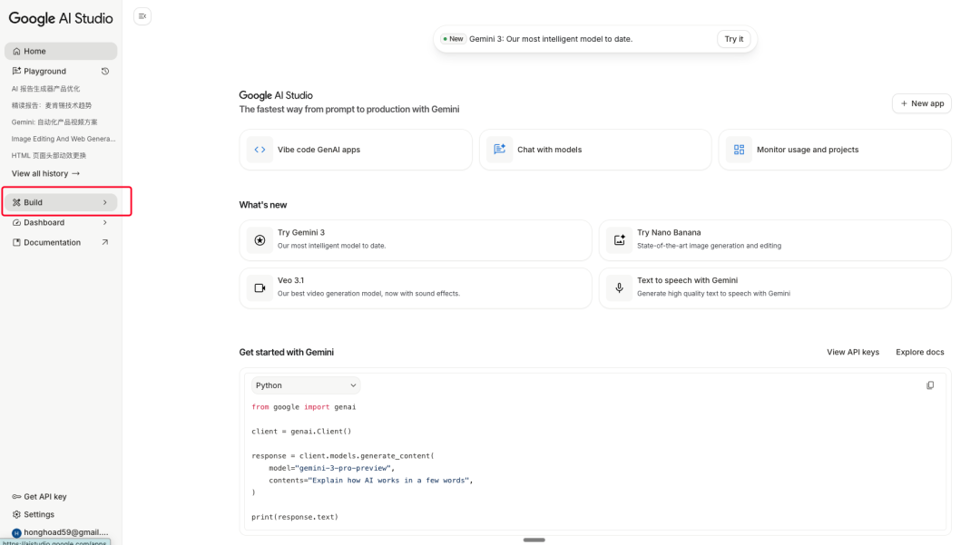Image resolution: width=980 pixels, height=545 pixels.
Task: Click the Try Nano Banana image icon
Action: [619, 240]
